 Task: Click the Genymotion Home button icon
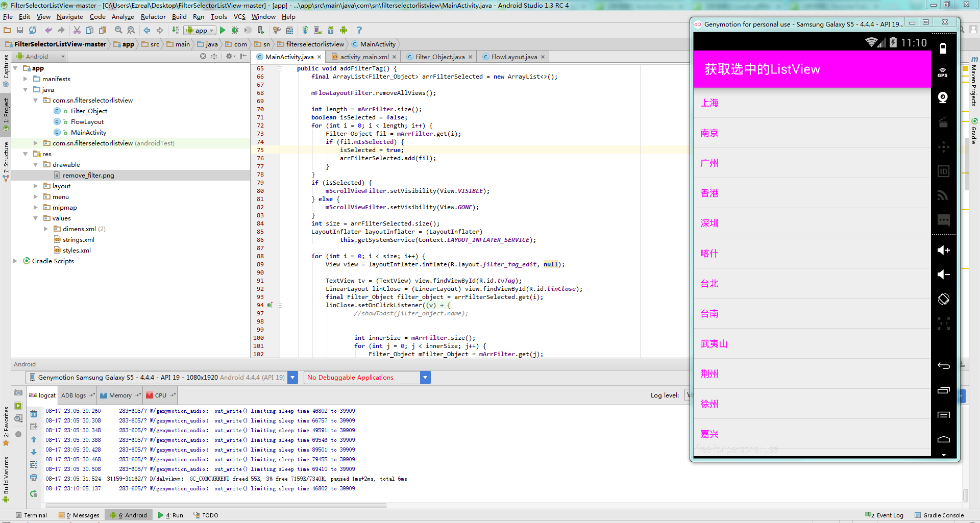pos(943,439)
